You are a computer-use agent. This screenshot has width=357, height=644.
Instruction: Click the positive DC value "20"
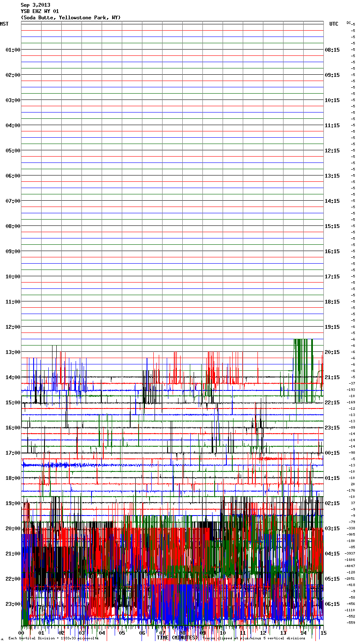coord(353,484)
